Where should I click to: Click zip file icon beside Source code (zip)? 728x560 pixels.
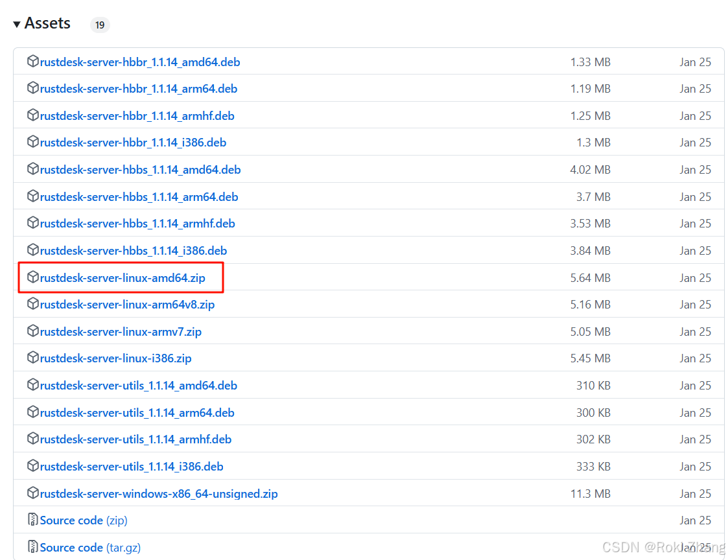[x=33, y=520]
